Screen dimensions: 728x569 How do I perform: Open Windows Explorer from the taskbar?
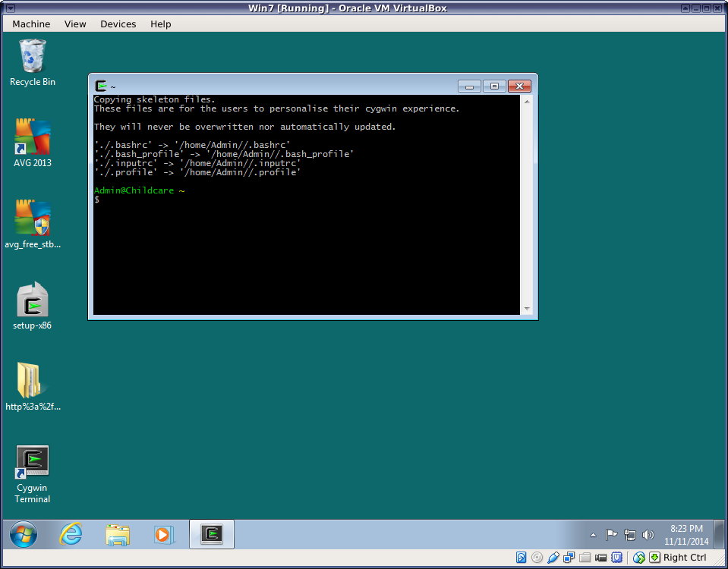(118, 534)
